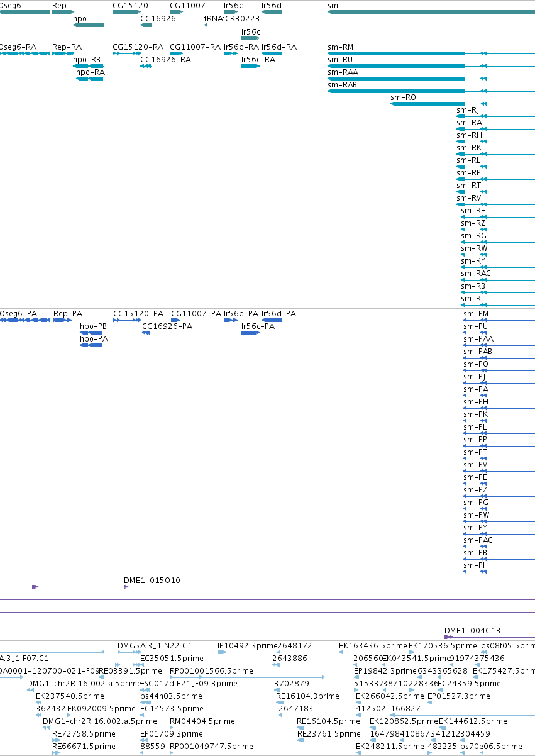The image size is (535, 756).
Task: Select the DME1-015O10 feature
Action: [x=329, y=587]
